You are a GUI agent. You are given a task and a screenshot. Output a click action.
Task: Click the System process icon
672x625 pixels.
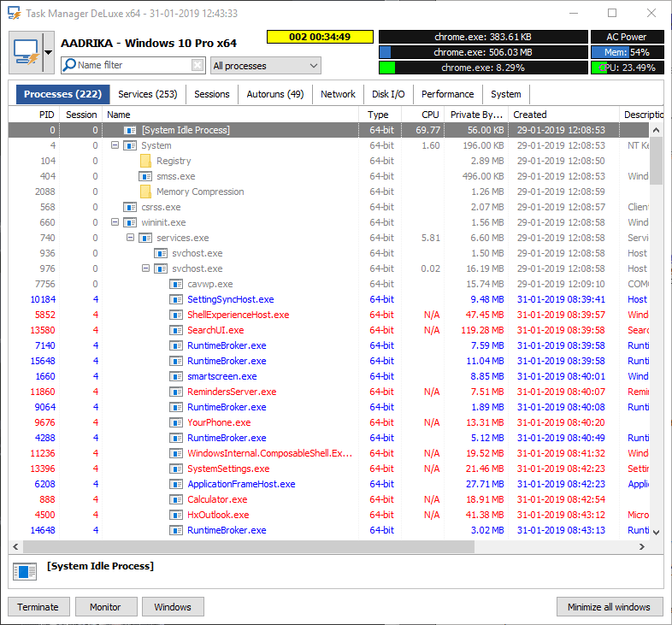[130, 145]
